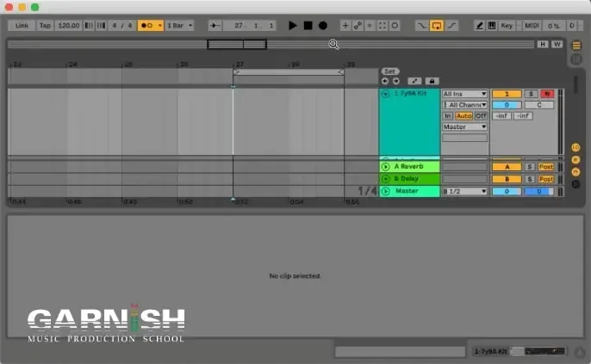Open the All Channels input dropdown
The width and height of the screenshot is (591, 364).
(464, 105)
